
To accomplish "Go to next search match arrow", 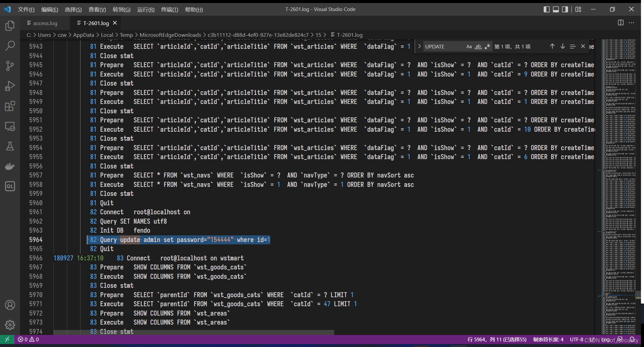I will click(563, 46).
